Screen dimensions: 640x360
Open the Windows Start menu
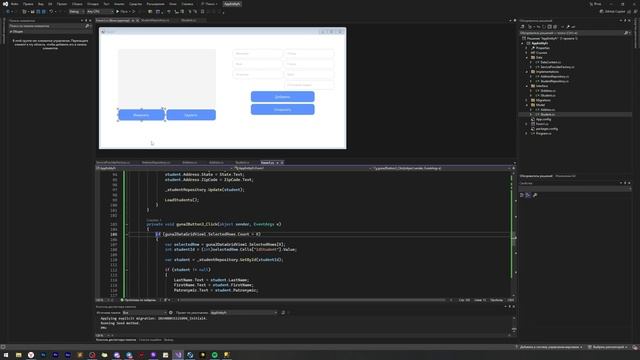(6, 355)
